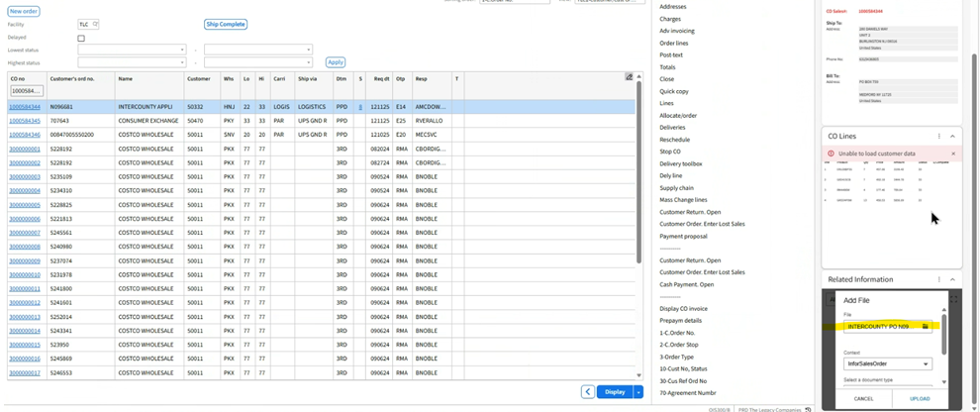Click the previous arrow button beside Display
The height and width of the screenshot is (412, 980).
coord(587,392)
